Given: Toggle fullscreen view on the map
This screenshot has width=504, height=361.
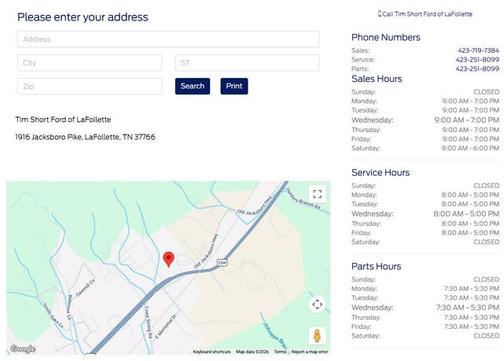Looking at the screenshot, I should click(x=317, y=194).
